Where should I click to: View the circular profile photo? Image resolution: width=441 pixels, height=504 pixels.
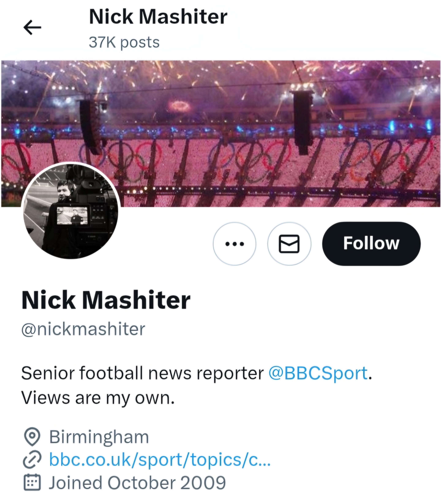point(71,211)
